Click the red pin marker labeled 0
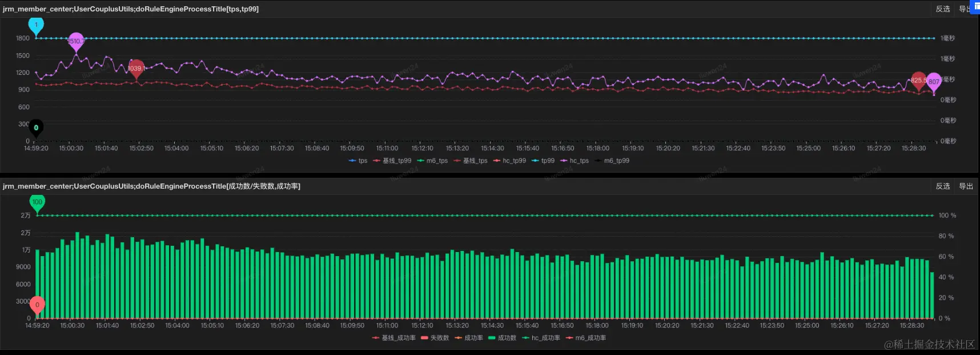The width and height of the screenshot is (980, 355). tap(37, 306)
